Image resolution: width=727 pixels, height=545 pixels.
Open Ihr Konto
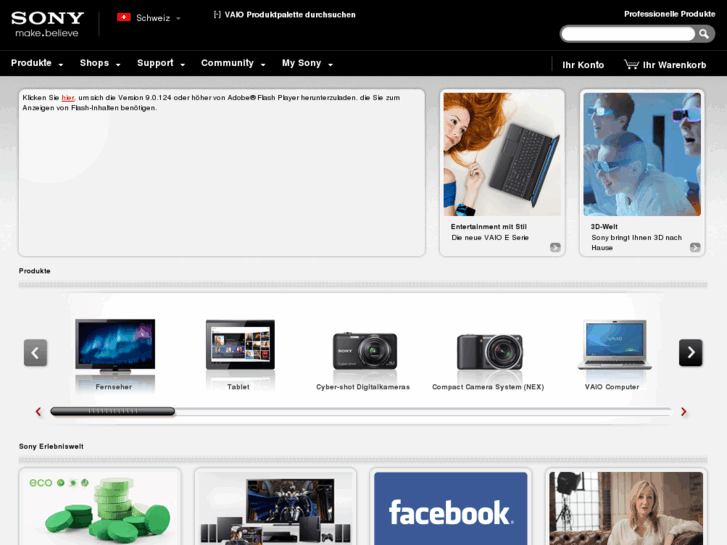click(583, 65)
